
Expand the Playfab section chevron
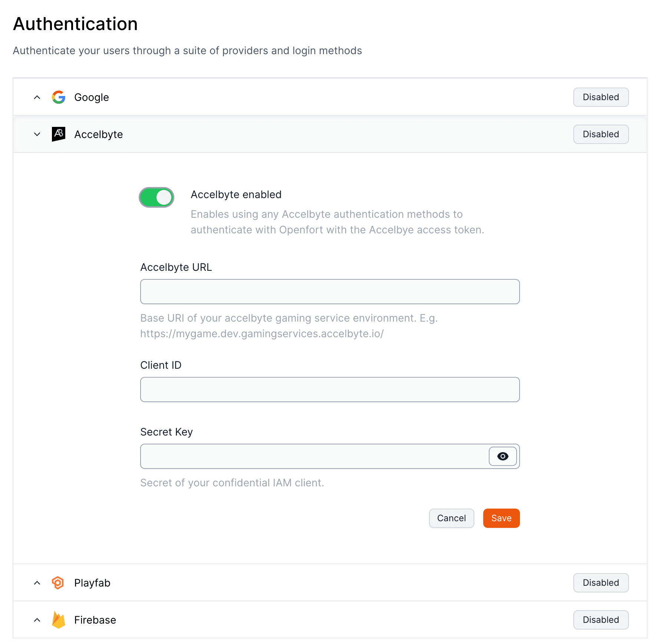tap(37, 582)
